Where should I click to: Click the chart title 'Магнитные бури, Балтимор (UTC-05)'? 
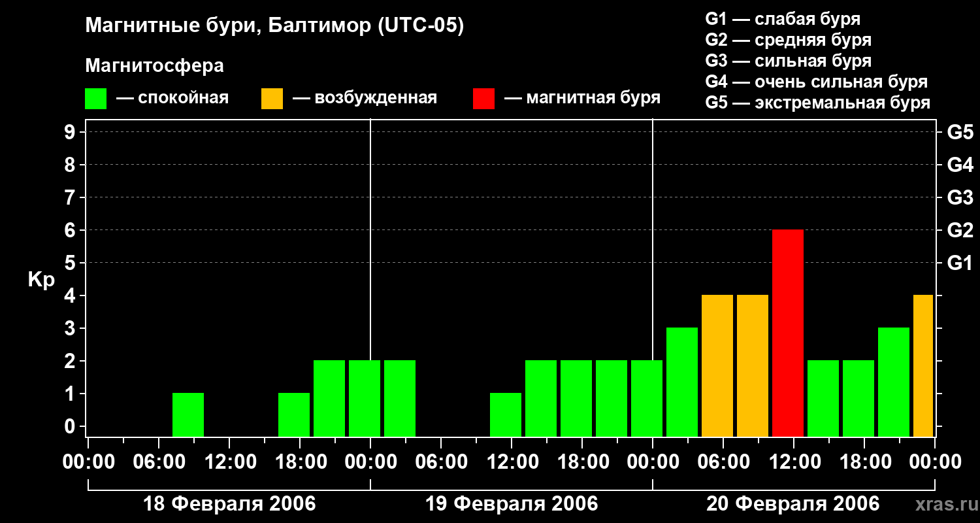coord(274,26)
